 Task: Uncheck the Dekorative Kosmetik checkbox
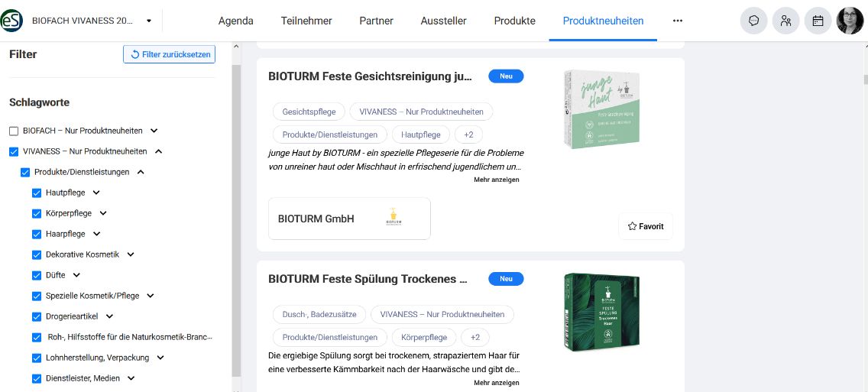[x=37, y=254]
